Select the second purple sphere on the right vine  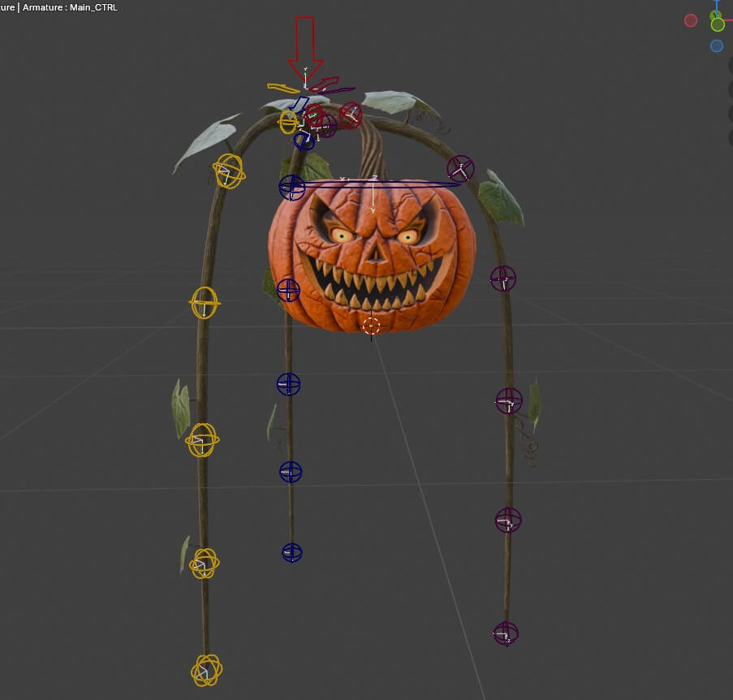point(503,279)
